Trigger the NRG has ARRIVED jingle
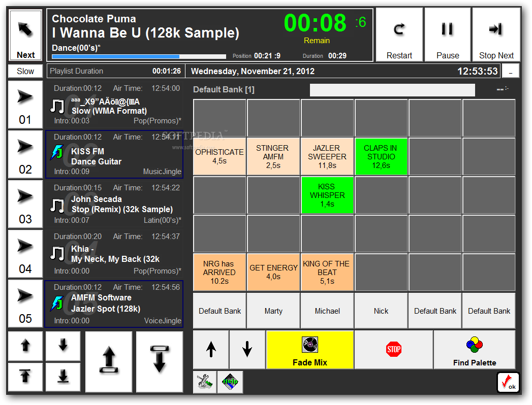This screenshot has width=532, height=405. click(x=220, y=272)
